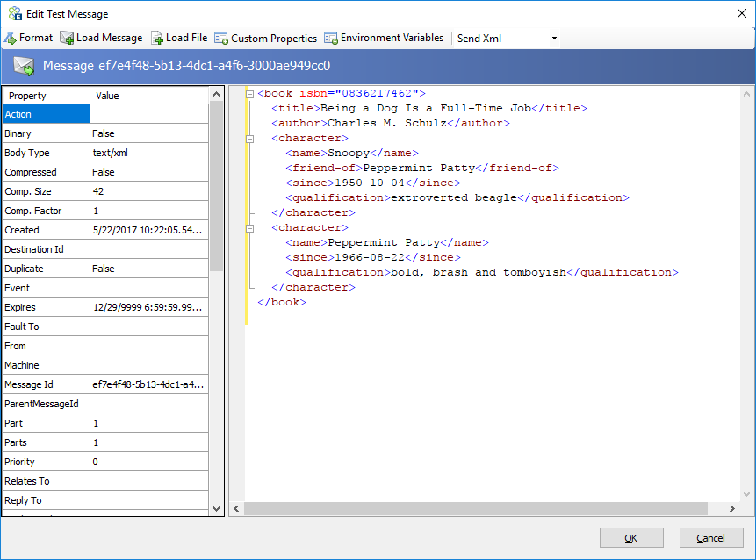The height and width of the screenshot is (560, 756).
Task: Click the envelope message icon in header
Action: click(24, 66)
